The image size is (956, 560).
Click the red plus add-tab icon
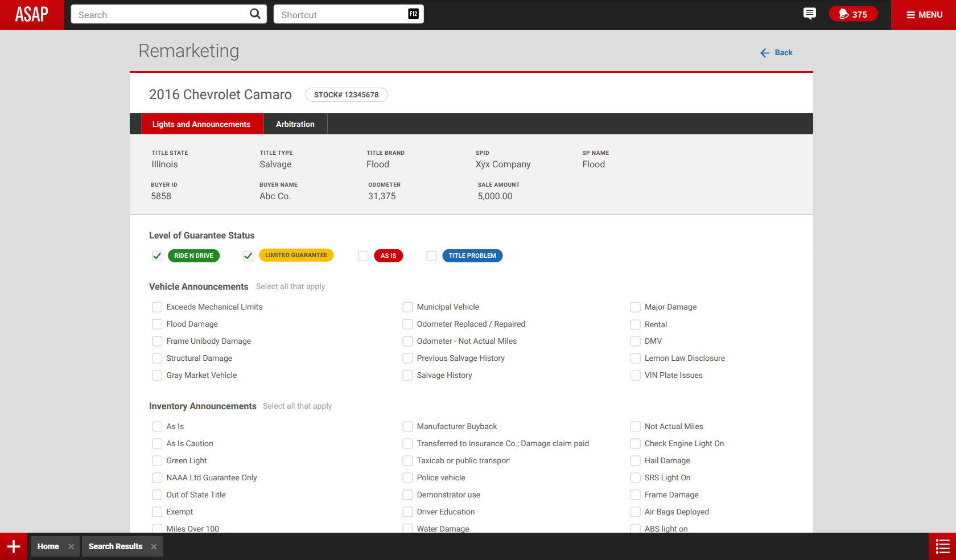click(x=14, y=546)
